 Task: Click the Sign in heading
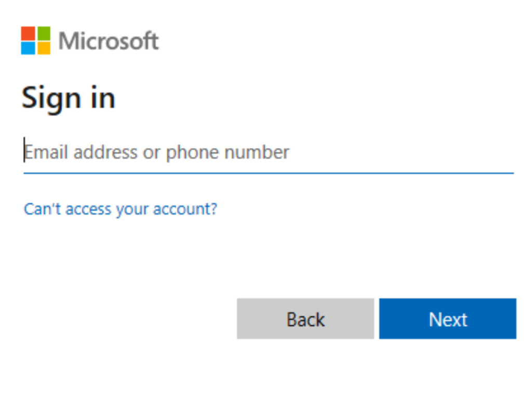tap(68, 98)
